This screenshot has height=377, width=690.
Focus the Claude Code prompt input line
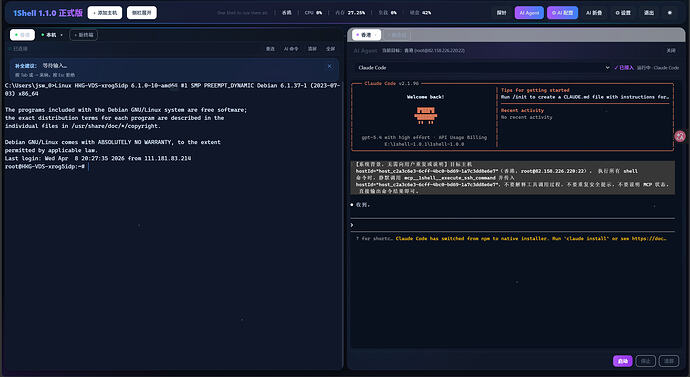(x=513, y=225)
